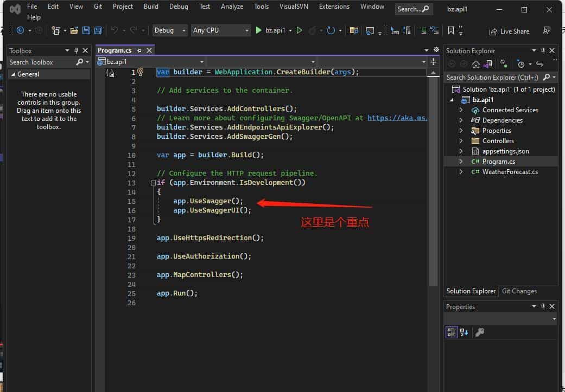Open the Search Toolbox magnifier icon
565x392 pixels.
click(x=80, y=62)
